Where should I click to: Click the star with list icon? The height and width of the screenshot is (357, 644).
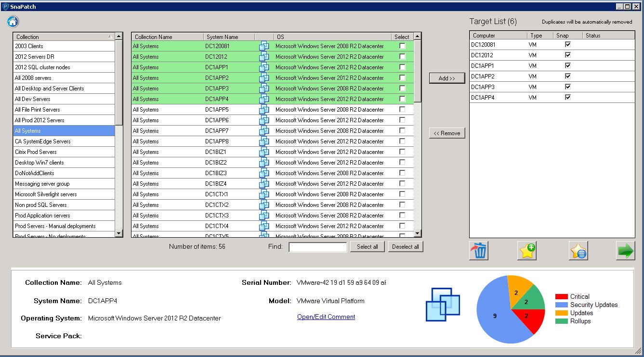pos(578,251)
